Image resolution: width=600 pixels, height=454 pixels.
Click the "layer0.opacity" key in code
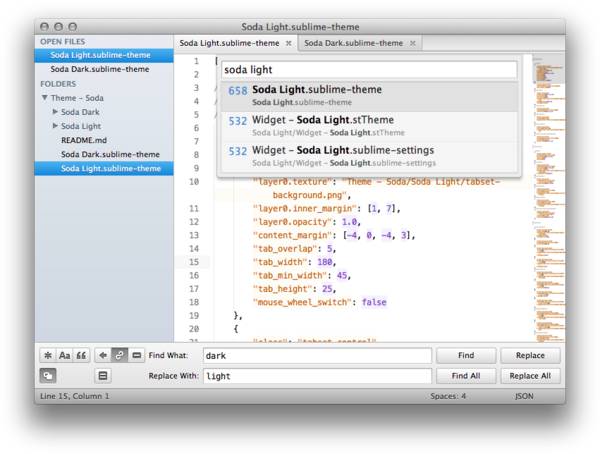point(293,222)
